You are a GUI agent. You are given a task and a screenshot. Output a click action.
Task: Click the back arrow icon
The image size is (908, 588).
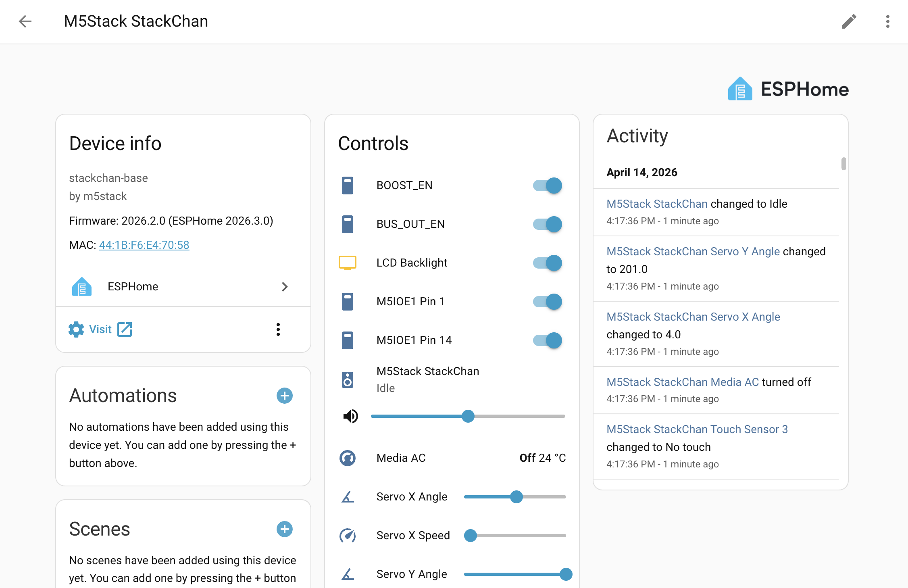point(25,21)
